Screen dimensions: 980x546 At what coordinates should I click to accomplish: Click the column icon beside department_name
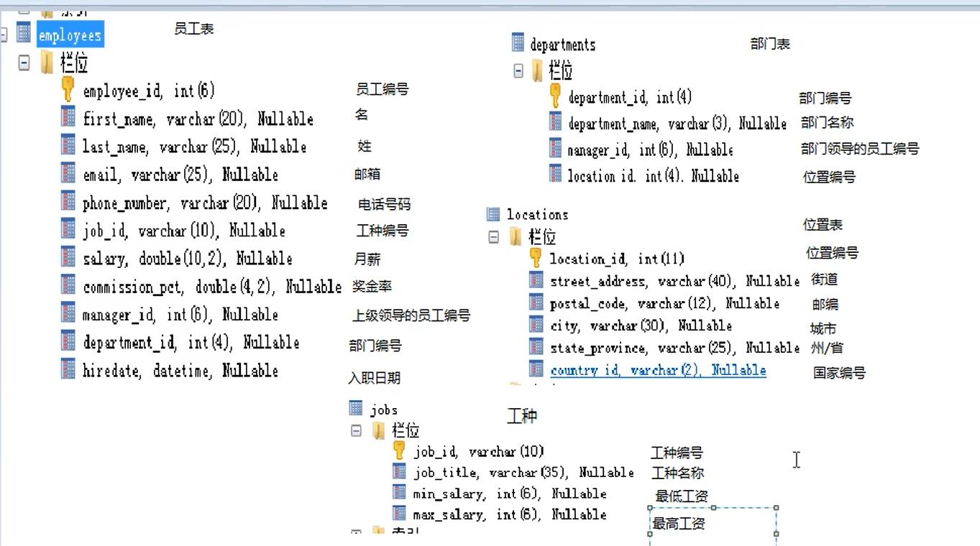(x=555, y=121)
